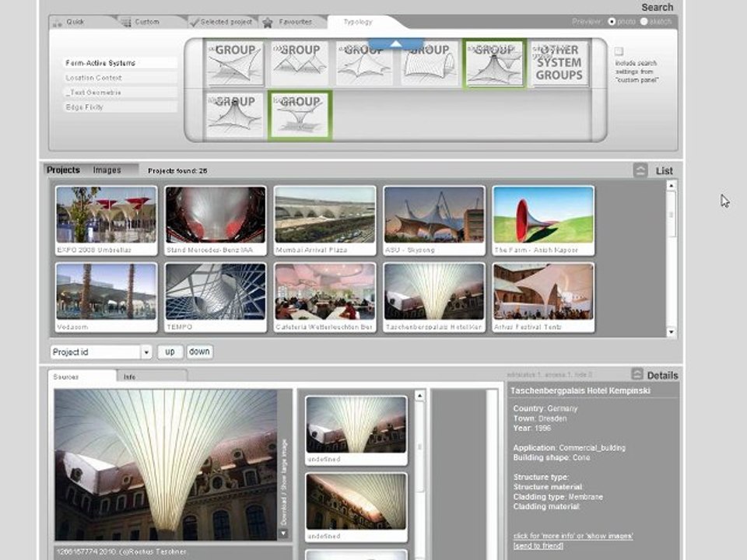Viewport: 747px width, 560px height.
Task: Enable include search settings from custom panel
Action: [619, 51]
